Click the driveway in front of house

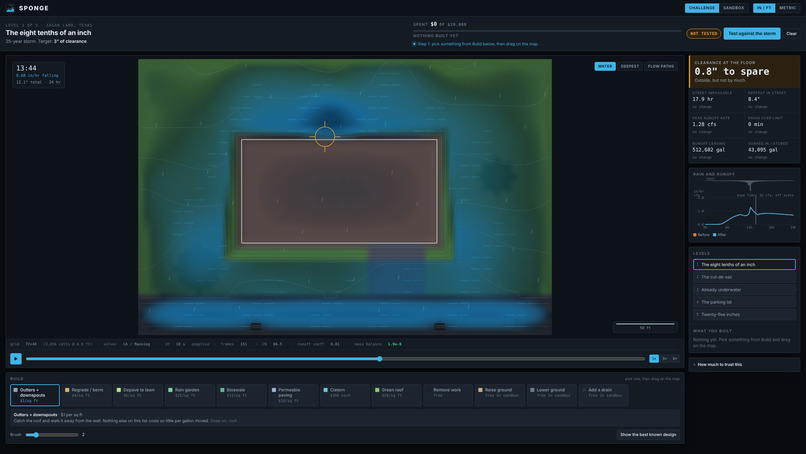397,270
